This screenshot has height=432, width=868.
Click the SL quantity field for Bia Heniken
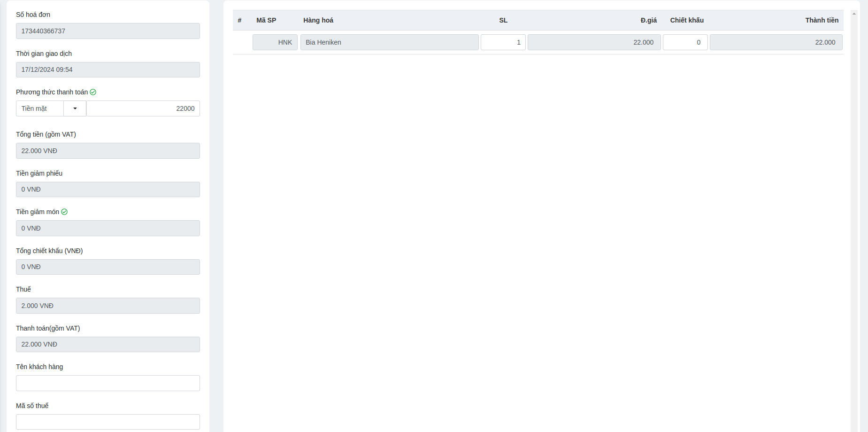pos(503,42)
